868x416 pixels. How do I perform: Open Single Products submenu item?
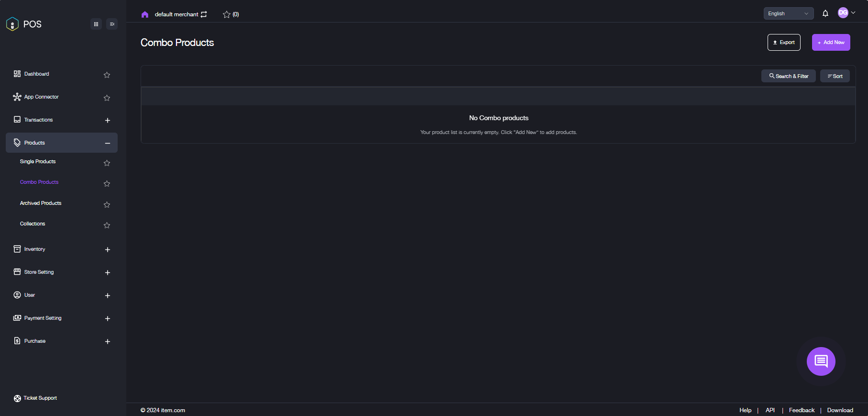click(38, 162)
